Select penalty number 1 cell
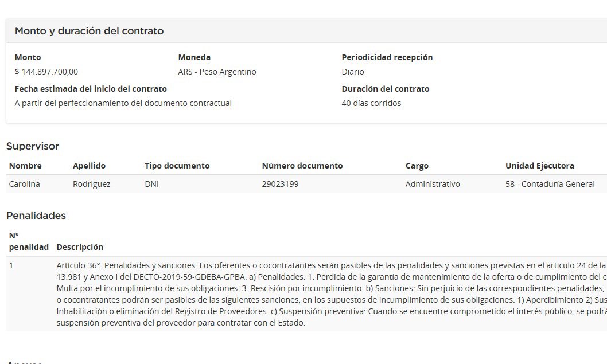 (11, 265)
